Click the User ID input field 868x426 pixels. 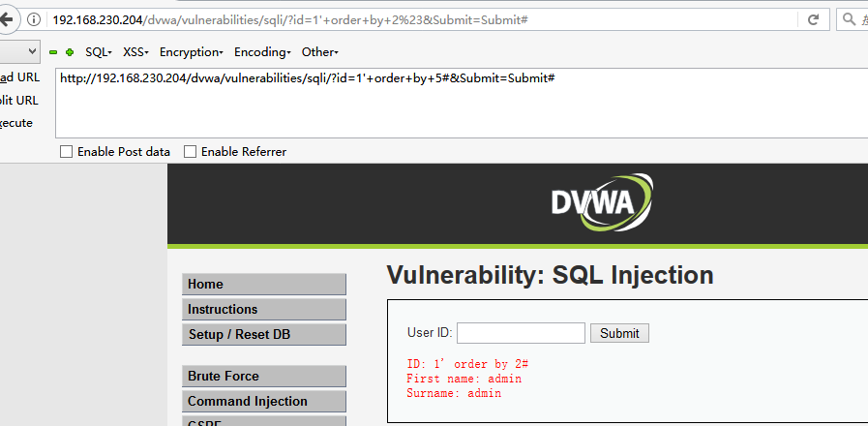pos(521,333)
